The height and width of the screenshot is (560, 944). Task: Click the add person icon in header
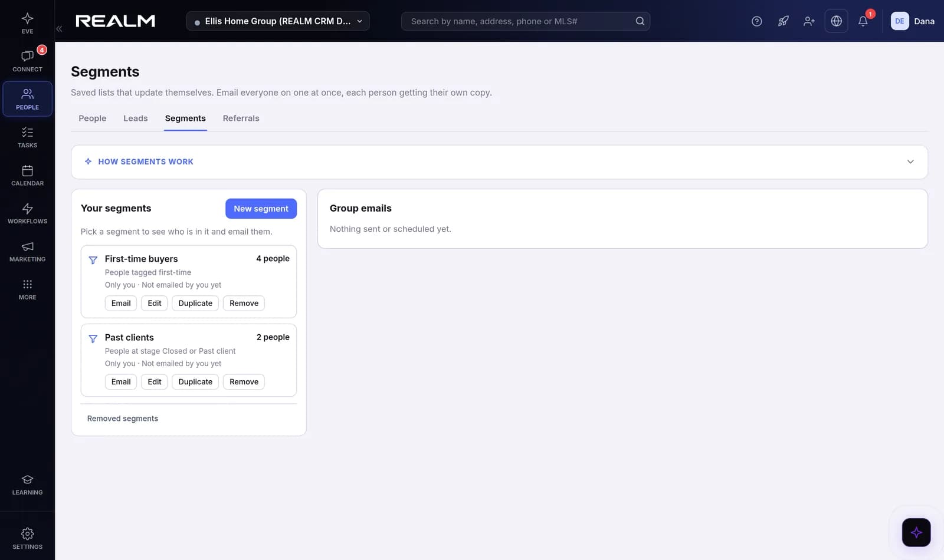click(809, 21)
